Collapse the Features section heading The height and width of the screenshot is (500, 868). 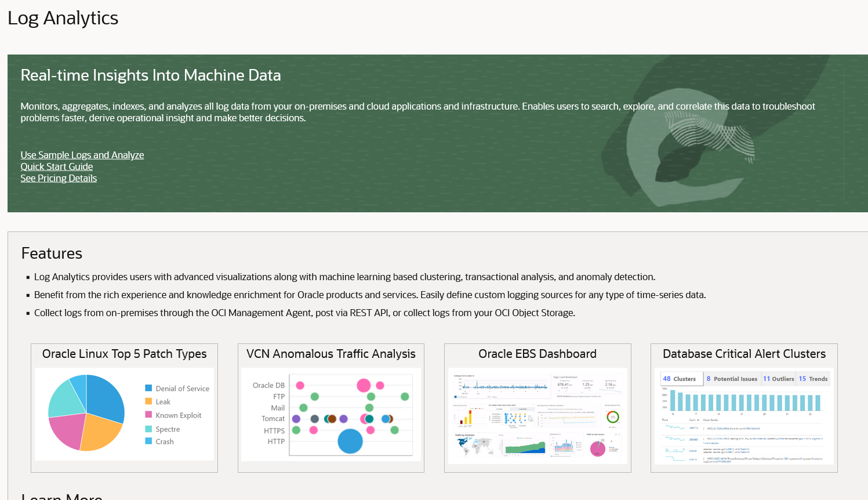[52, 253]
